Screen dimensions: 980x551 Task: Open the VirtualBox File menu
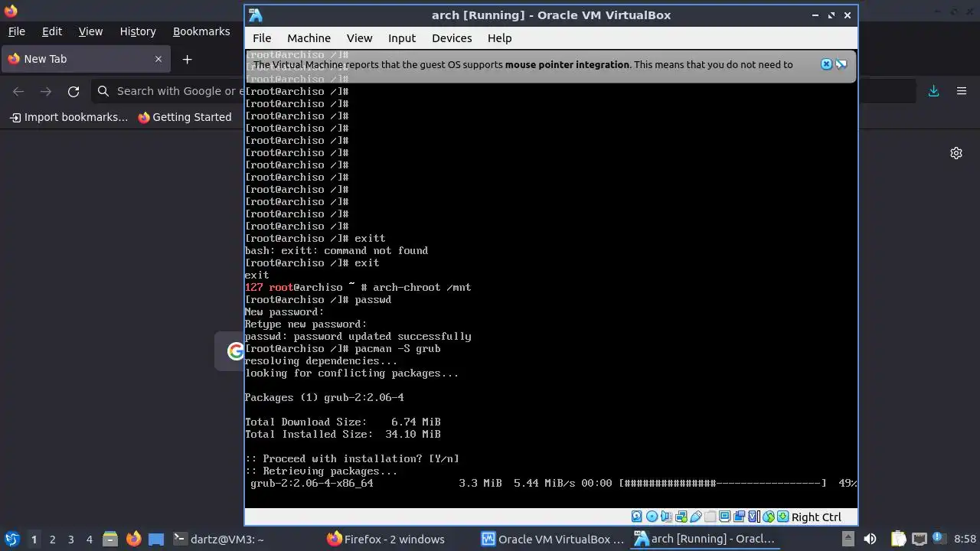click(x=262, y=37)
